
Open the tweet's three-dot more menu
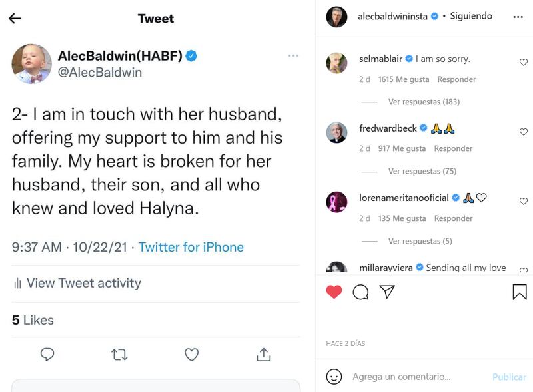(x=293, y=56)
